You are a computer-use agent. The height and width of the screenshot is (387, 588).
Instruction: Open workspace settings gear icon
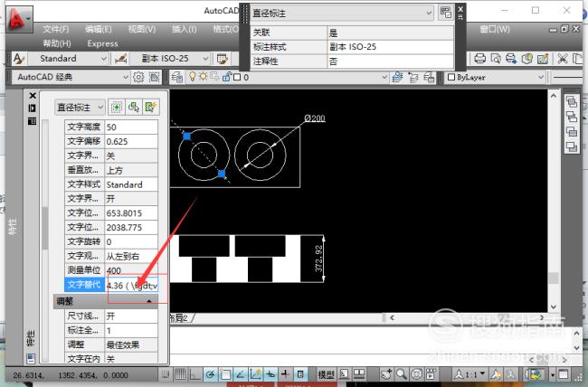(x=138, y=77)
